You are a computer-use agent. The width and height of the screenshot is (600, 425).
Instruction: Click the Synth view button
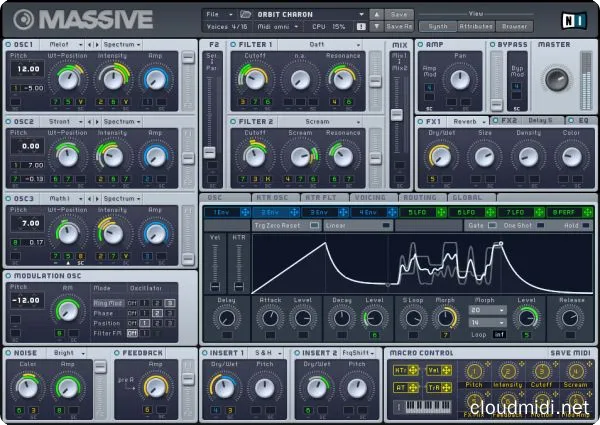tap(438, 26)
